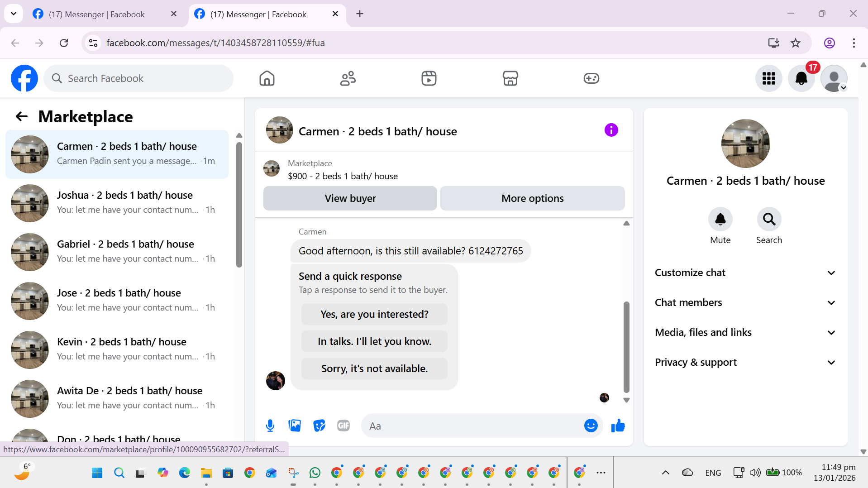868x488 pixels.
Task: Send quick response 'Yes, are you interested?'
Action: 374,314
